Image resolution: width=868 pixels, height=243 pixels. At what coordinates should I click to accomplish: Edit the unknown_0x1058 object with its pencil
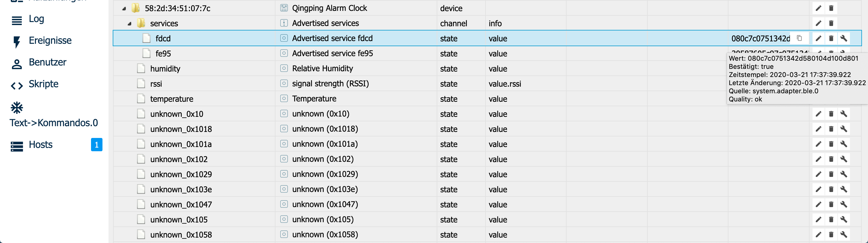click(818, 235)
